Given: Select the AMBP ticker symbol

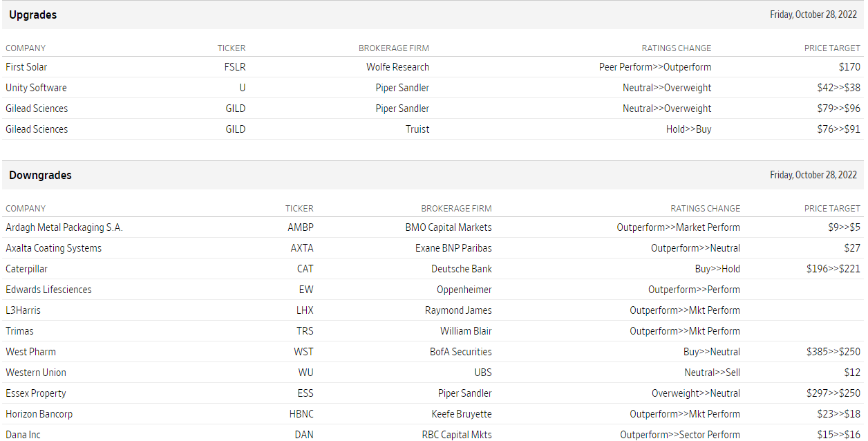Looking at the screenshot, I should click(x=300, y=227).
